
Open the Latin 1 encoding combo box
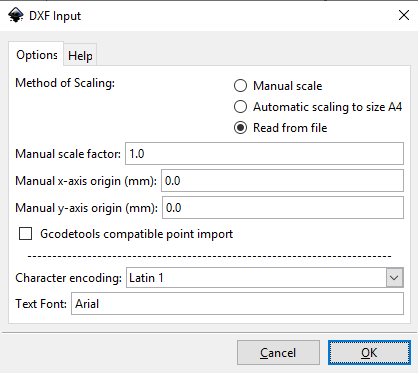(265, 278)
